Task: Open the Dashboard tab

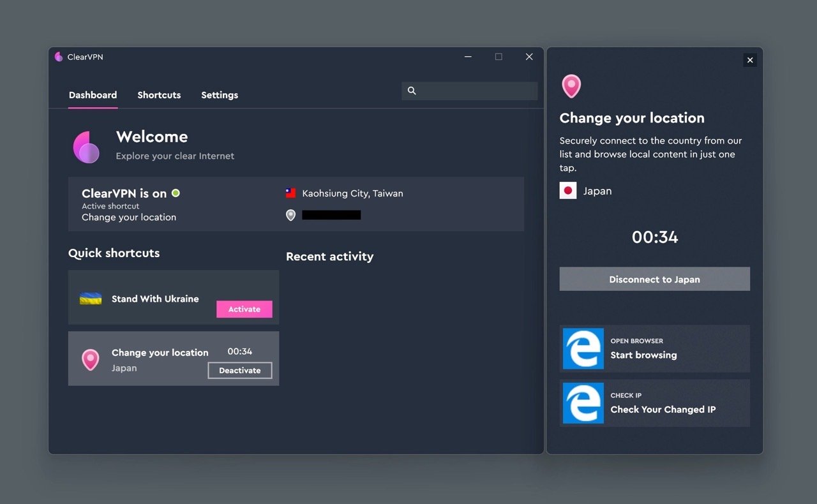Action: coord(93,95)
